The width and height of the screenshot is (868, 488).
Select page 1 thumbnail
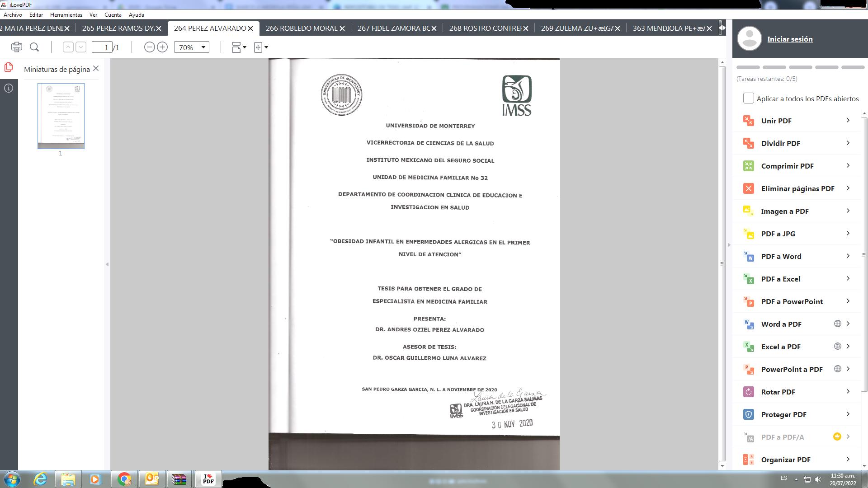point(61,116)
